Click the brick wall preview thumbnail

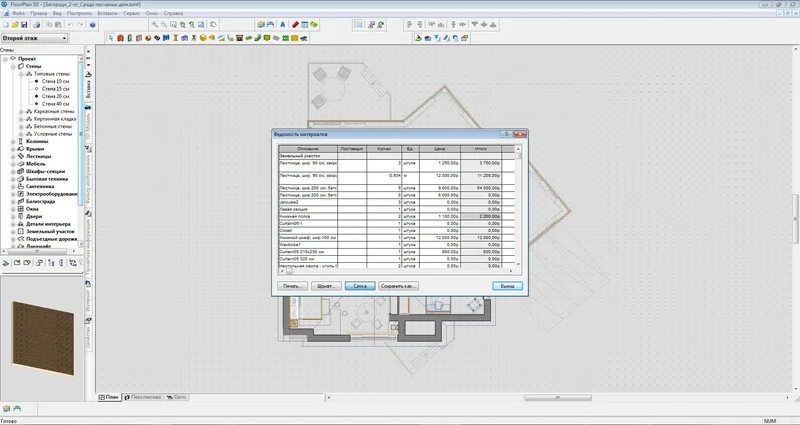tap(43, 338)
